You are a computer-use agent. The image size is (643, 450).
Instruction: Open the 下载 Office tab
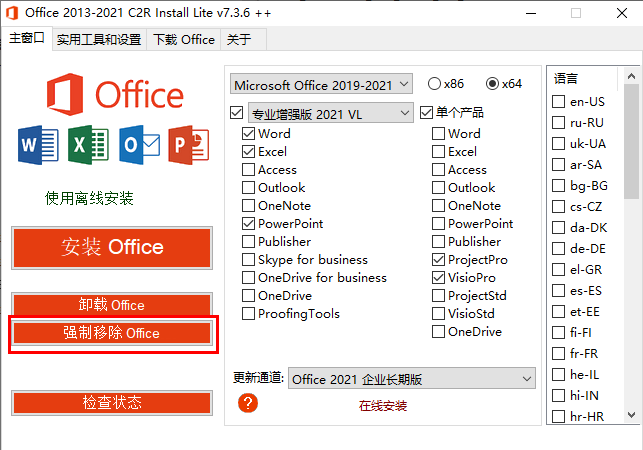click(x=184, y=40)
